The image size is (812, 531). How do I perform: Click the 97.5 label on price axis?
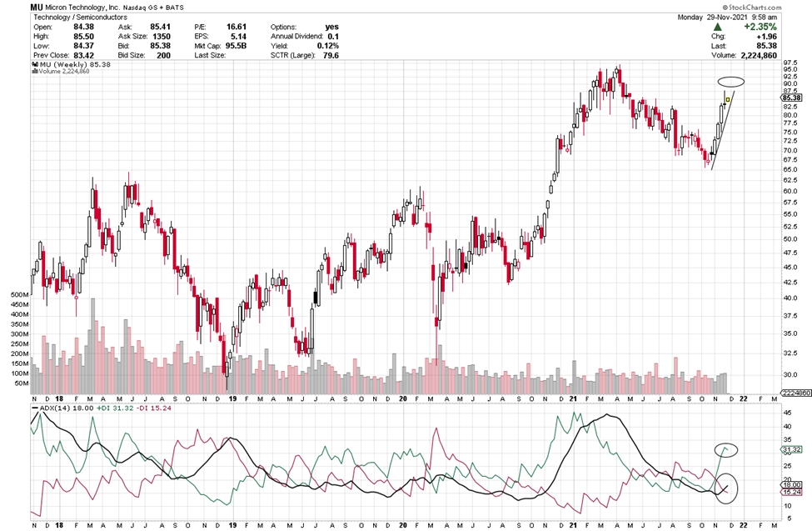coord(790,63)
